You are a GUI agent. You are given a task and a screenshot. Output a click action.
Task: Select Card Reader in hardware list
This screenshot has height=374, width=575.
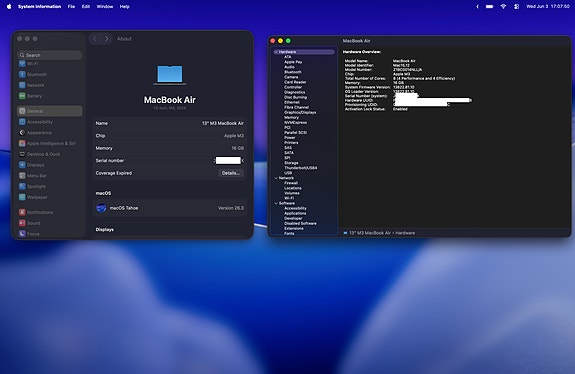coord(295,82)
